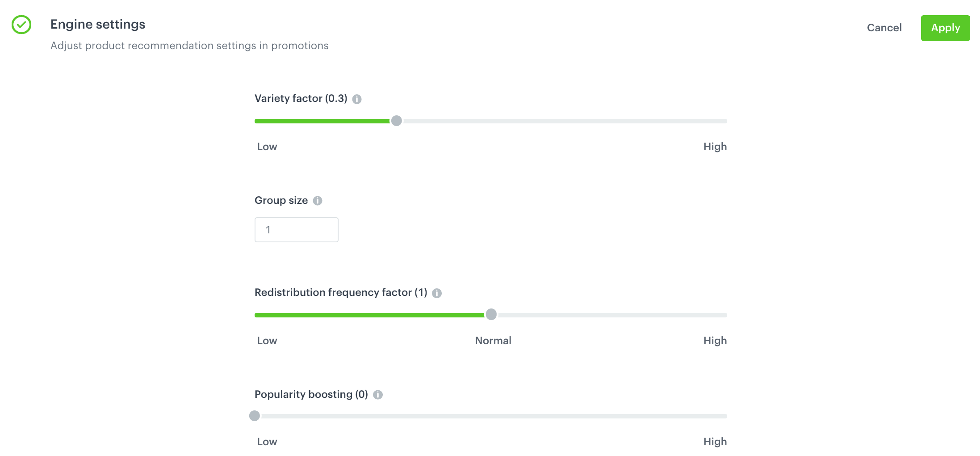
Task: Click the Popularity boosting info icon
Action: tap(378, 395)
